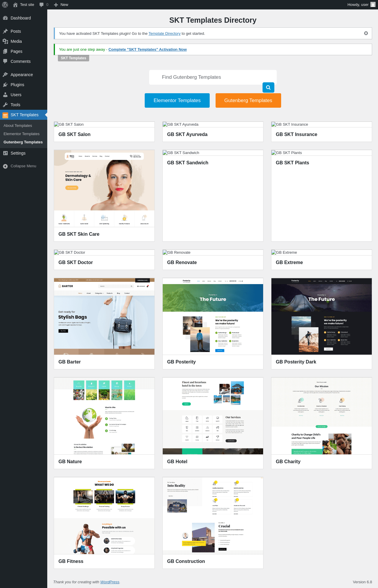Click the Collapse Menu arrow icon

(5, 166)
